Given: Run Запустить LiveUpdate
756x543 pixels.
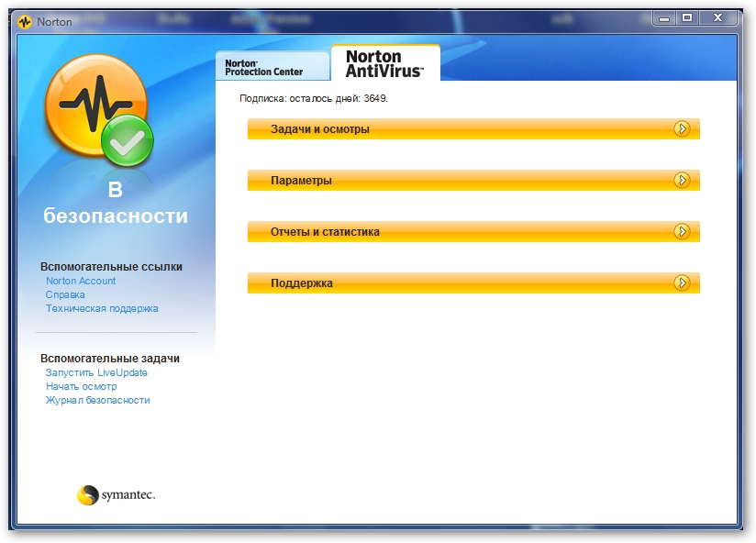Looking at the screenshot, I should [96, 372].
